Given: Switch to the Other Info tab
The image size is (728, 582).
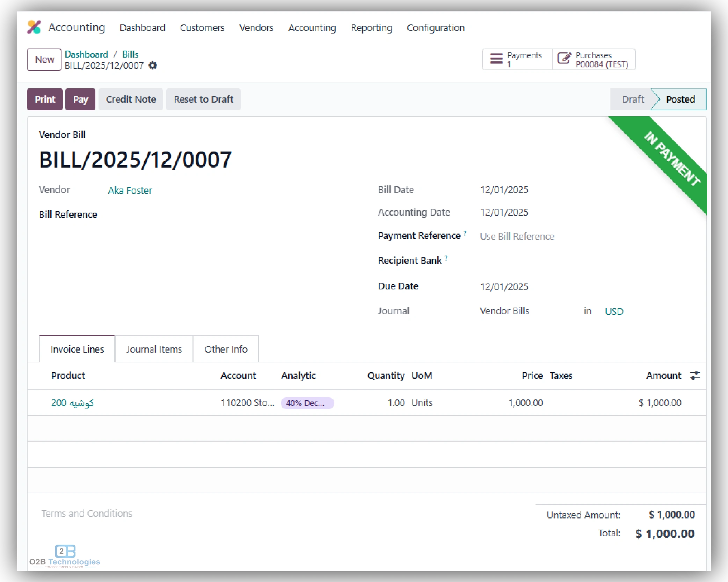Looking at the screenshot, I should click(x=226, y=349).
